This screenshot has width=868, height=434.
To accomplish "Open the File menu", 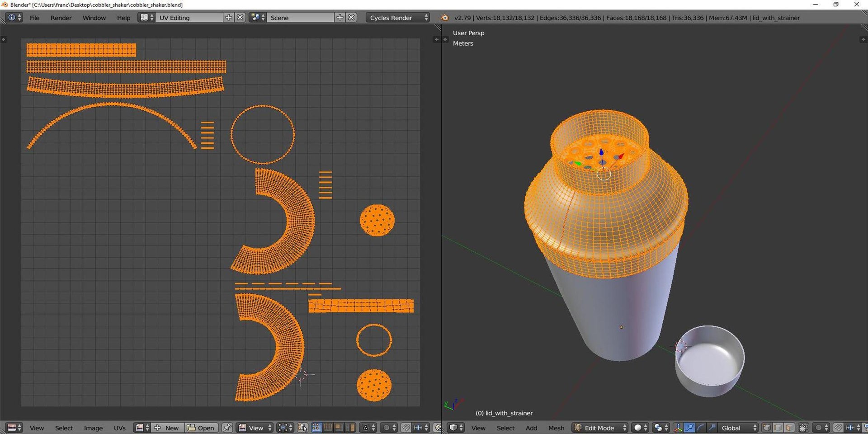I will click(x=34, y=18).
